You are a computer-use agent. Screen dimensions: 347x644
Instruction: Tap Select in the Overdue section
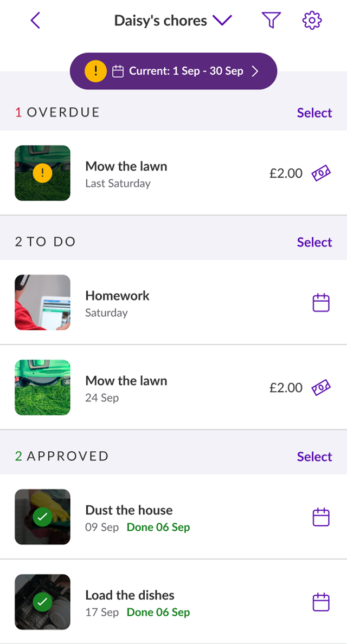[314, 113]
